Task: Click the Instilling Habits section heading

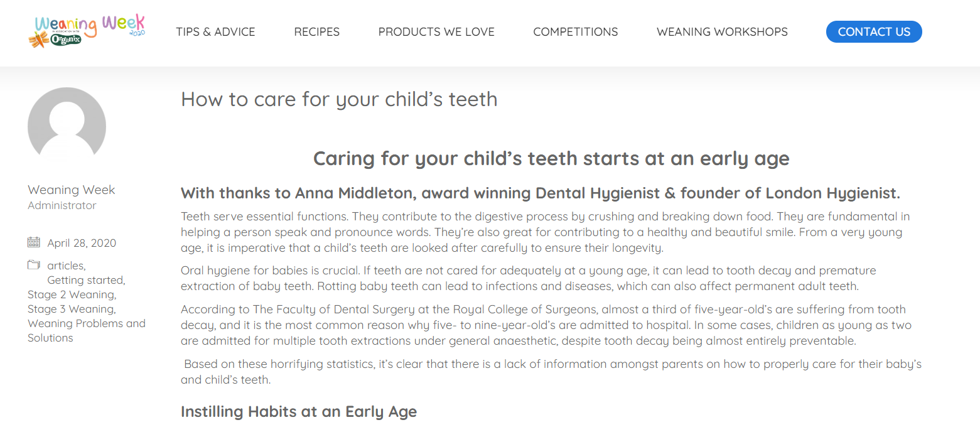Action: 299,412
